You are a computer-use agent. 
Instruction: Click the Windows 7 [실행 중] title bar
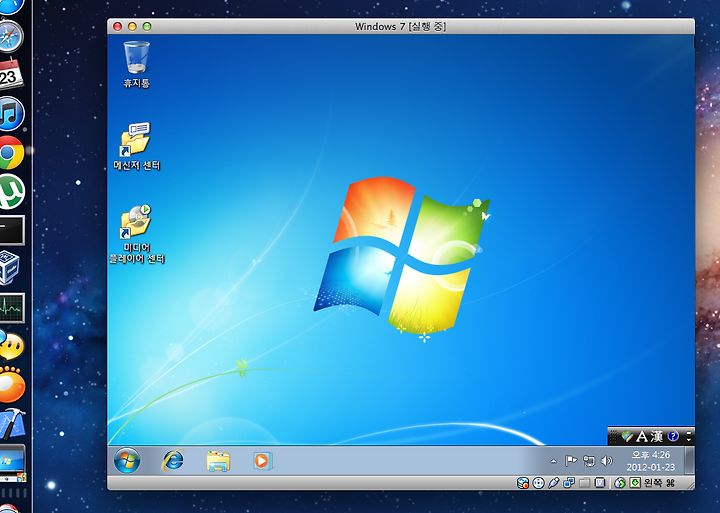click(x=400, y=26)
